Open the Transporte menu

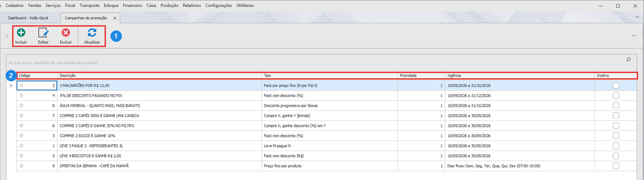(89, 6)
